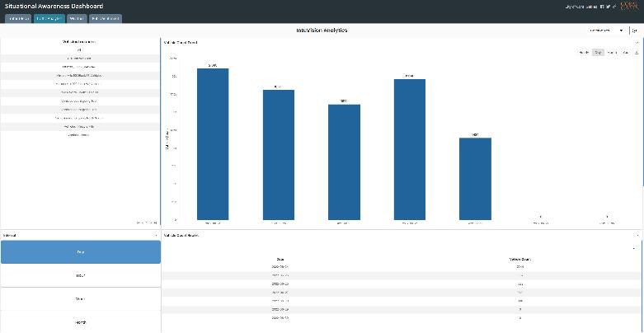Image resolution: width=644 pixels, height=333 pixels.
Task: Collapse the Vehicle Count Results table panel
Action: pyautogui.click(x=637, y=235)
